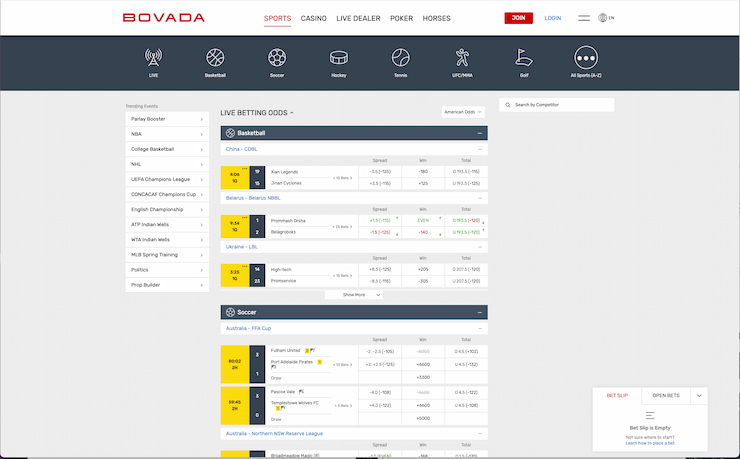
Task: Select the Basketball sport icon
Action: tap(215, 58)
